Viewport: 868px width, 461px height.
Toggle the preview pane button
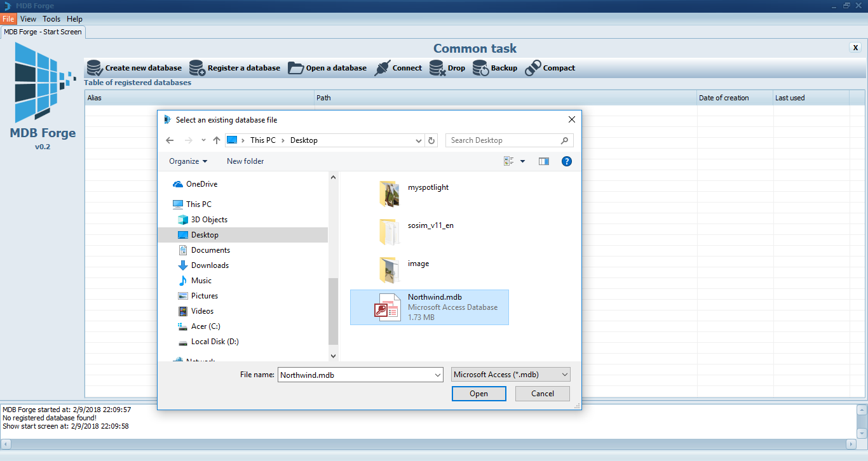tap(543, 161)
